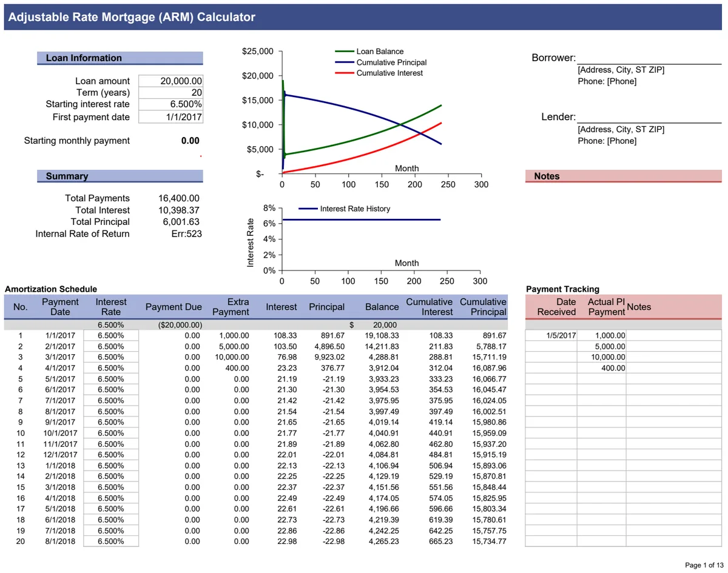Screen dimensions: 728x573
Task: Click the extra payment cell 5,000.00
Action: click(x=234, y=347)
